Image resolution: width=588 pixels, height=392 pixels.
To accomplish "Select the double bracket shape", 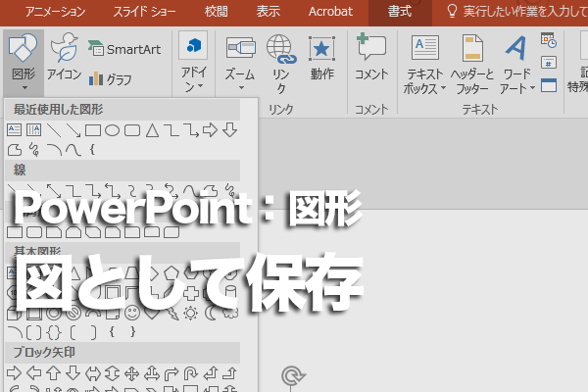I will (x=33, y=332).
